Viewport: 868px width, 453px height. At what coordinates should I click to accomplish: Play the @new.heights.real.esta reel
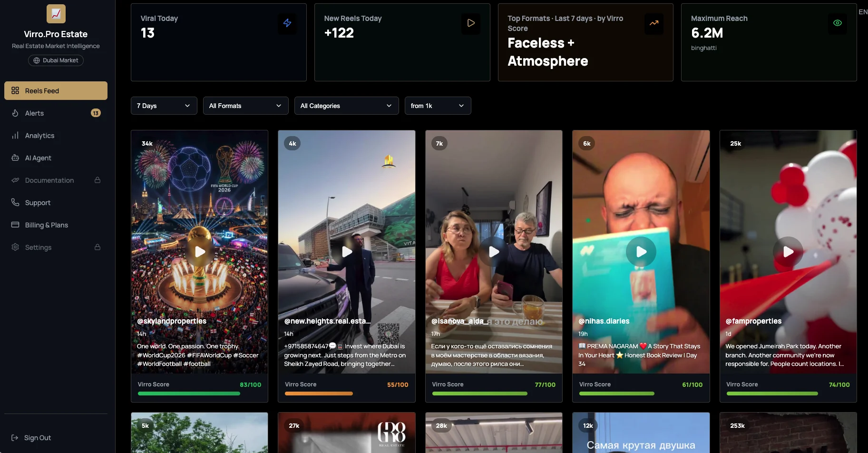point(347,252)
